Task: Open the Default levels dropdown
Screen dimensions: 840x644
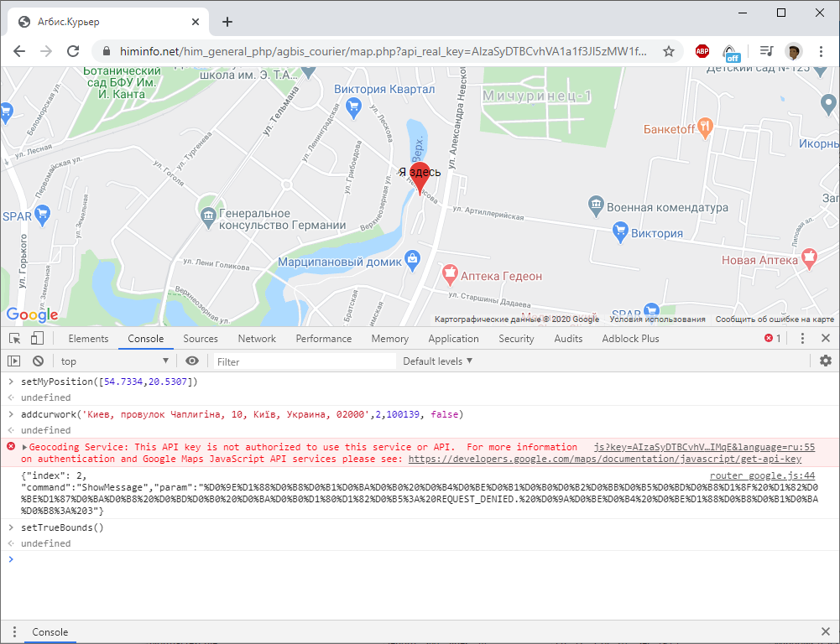Action: [x=437, y=361]
